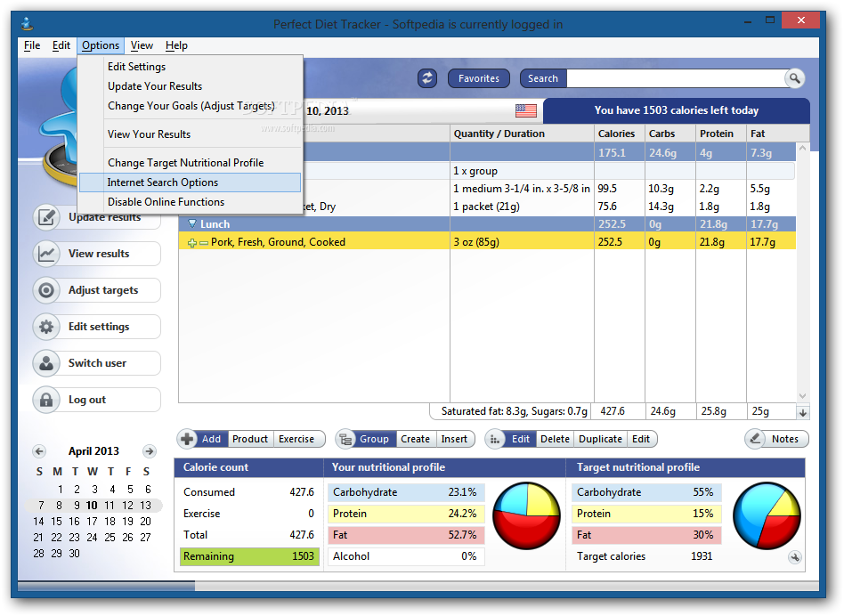Click the Adjust targets bullseye icon

[x=46, y=290]
